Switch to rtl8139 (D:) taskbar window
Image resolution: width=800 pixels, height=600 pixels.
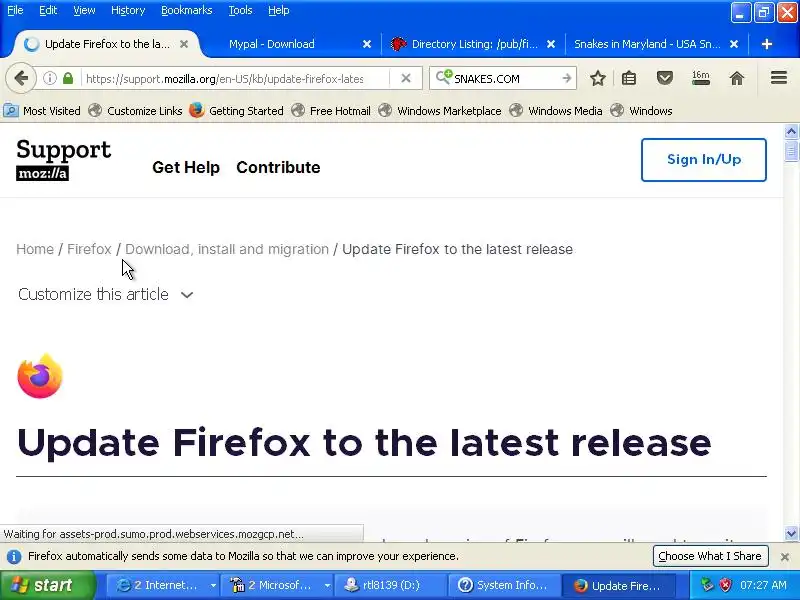click(x=390, y=585)
